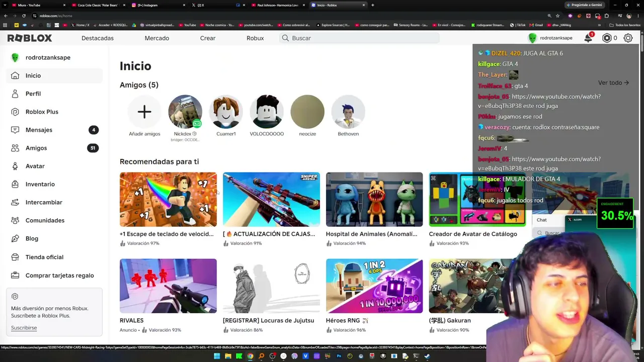Open Steam from the taskbar
644x362 pixels.
point(427,356)
